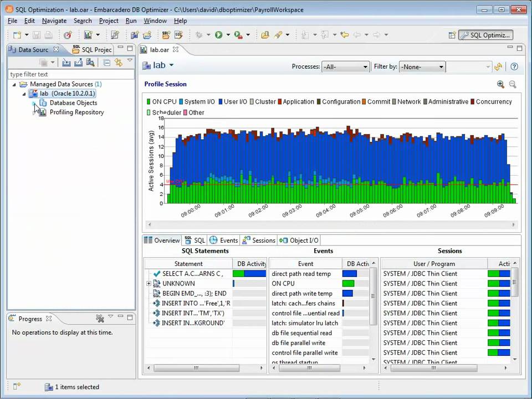
Task: Click Link with Editor icon in Data Source panel
Action: (118, 63)
